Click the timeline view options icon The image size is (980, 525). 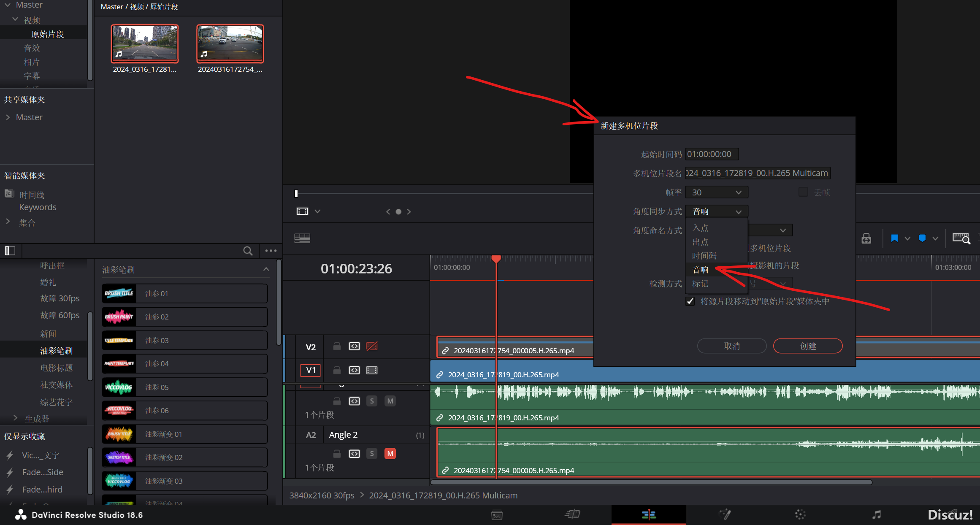click(302, 238)
